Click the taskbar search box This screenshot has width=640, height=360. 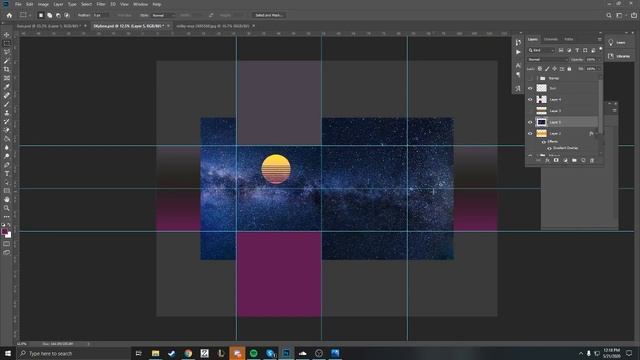point(73,353)
